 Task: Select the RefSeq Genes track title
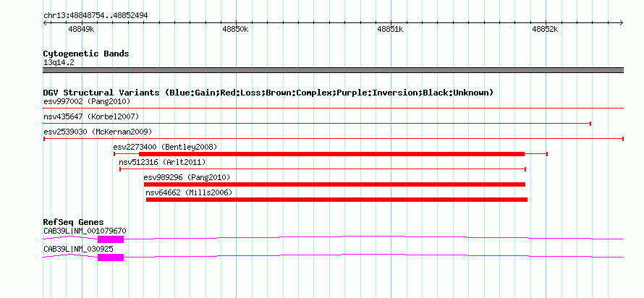click(x=74, y=223)
